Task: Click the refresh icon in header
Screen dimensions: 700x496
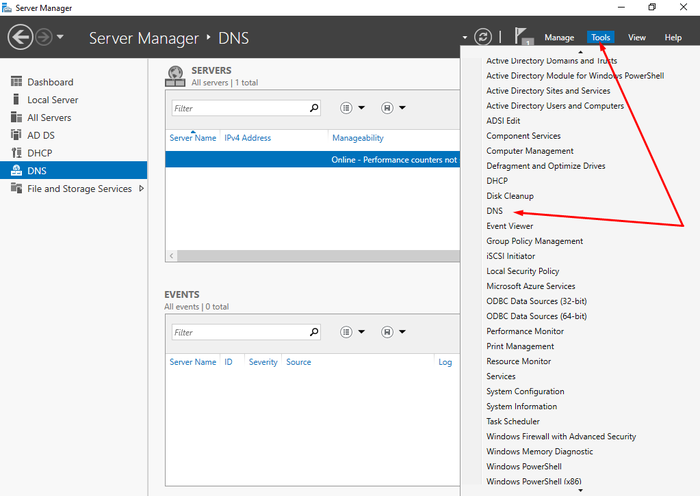Action: [483, 37]
